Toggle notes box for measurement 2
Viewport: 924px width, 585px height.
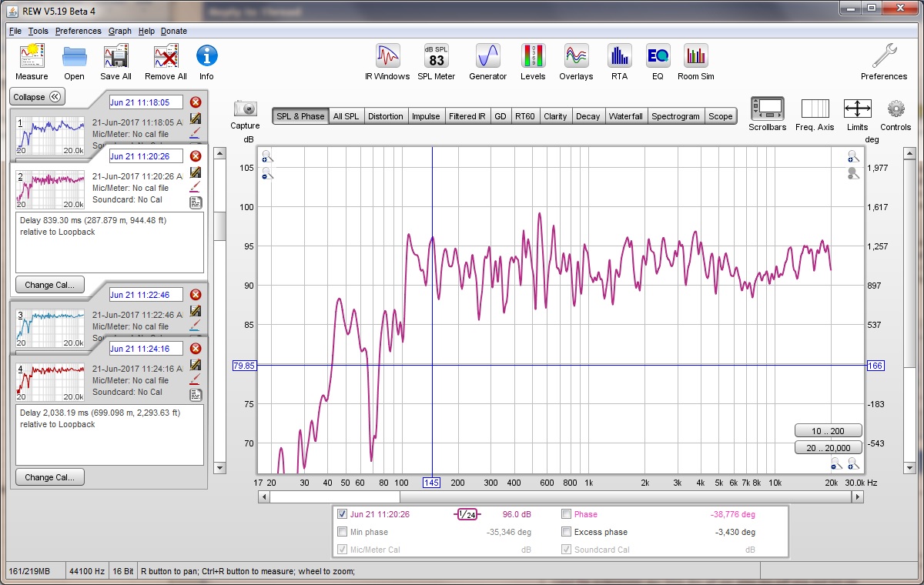pyautogui.click(x=196, y=202)
